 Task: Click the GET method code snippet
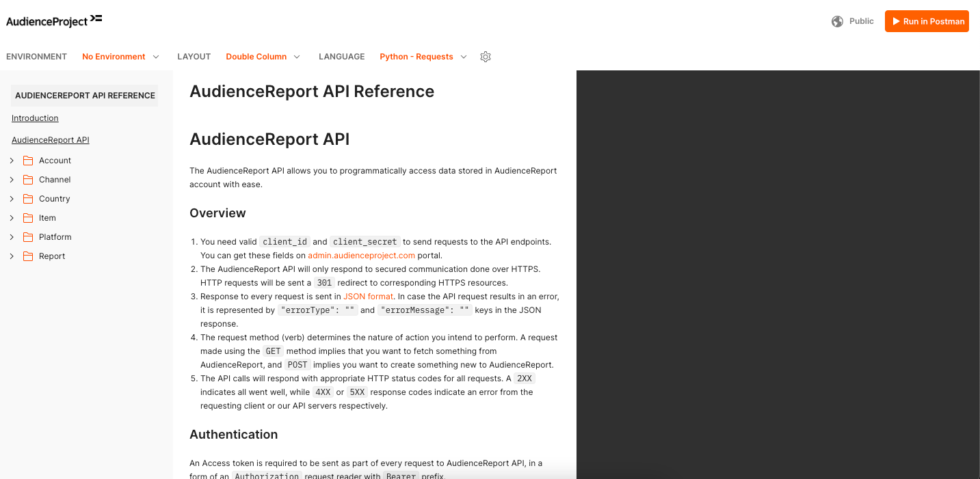pos(274,351)
